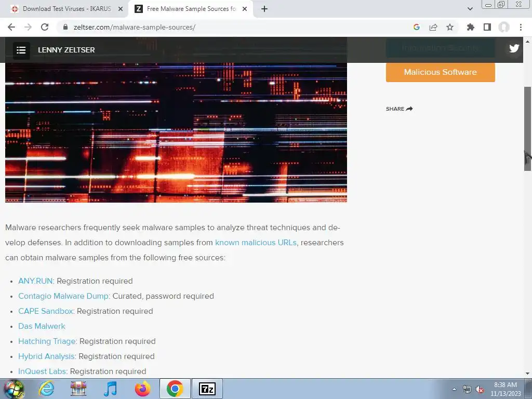
Task: Open the taskbar app beside Internet Explorer
Action: click(x=78, y=389)
